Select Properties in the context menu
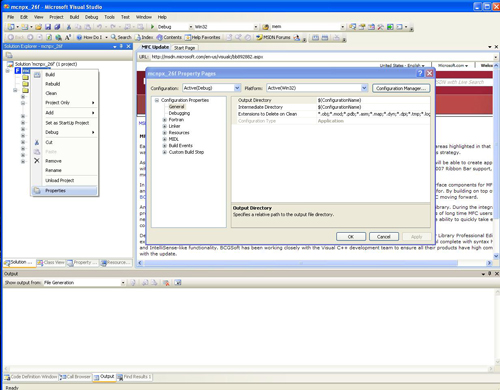 coord(64,191)
